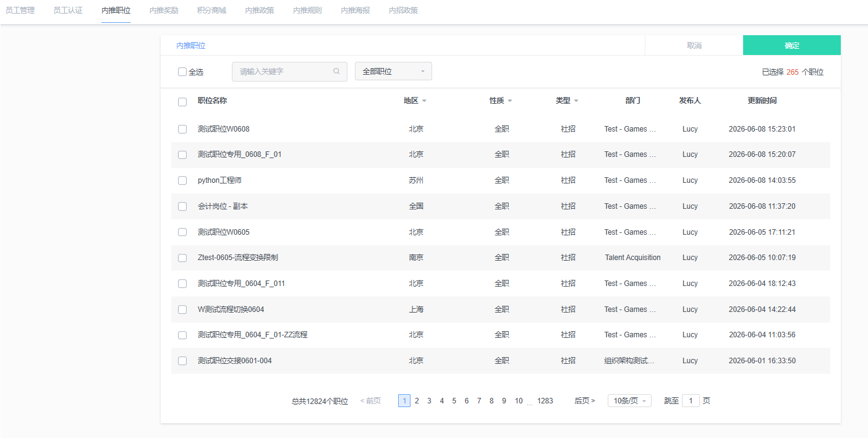
Task: Check the 全选 select-all checkbox
Action: click(182, 72)
